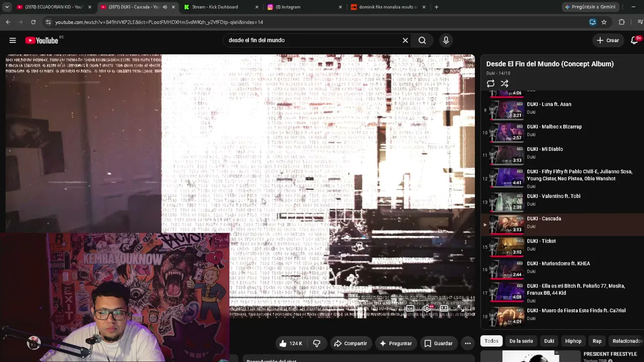Select the Hiphop filter chip
Viewport: 644px width, 362px height.
[x=573, y=341]
